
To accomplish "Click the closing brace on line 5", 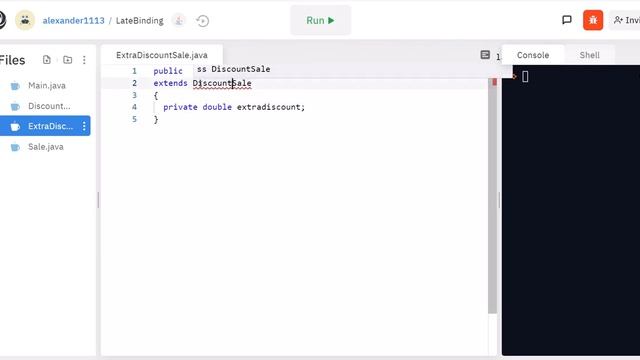I will (156, 119).
